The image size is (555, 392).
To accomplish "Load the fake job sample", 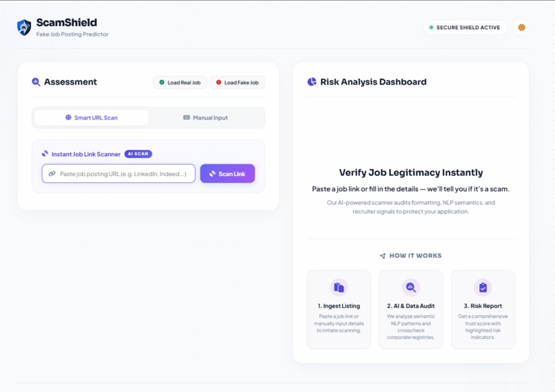I will 238,83.
